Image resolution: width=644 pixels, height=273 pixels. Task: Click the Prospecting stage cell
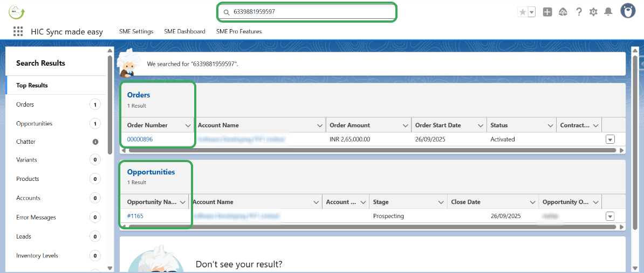[388, 216]
